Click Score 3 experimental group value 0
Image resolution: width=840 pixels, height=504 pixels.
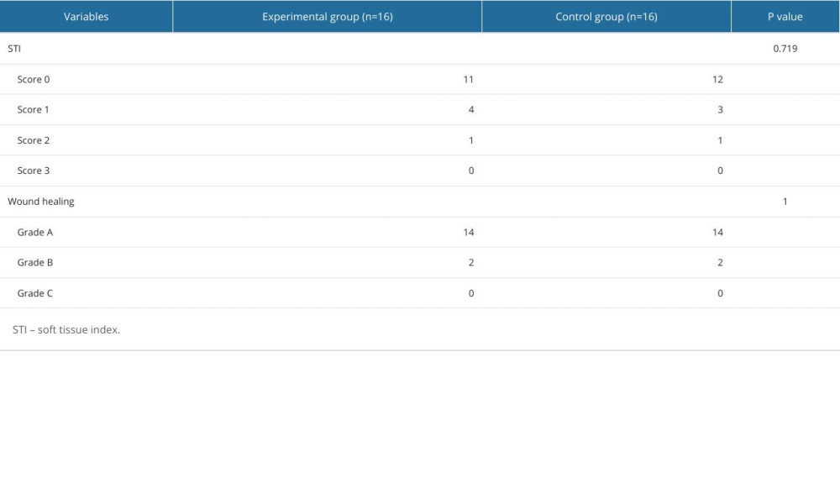(x=471, y=171)
